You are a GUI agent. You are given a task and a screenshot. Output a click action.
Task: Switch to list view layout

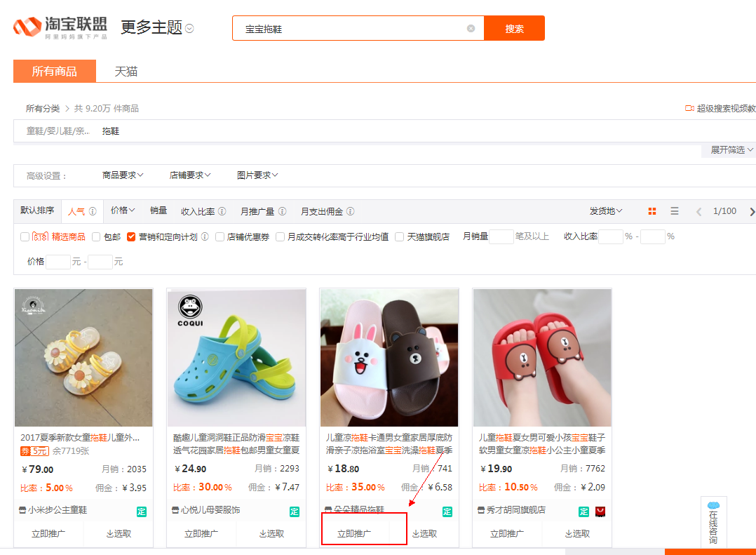[x=675, y=211]
